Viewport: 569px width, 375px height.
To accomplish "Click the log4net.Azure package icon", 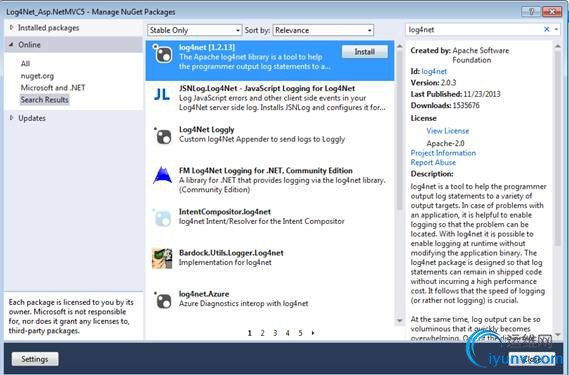I will 163,300.
